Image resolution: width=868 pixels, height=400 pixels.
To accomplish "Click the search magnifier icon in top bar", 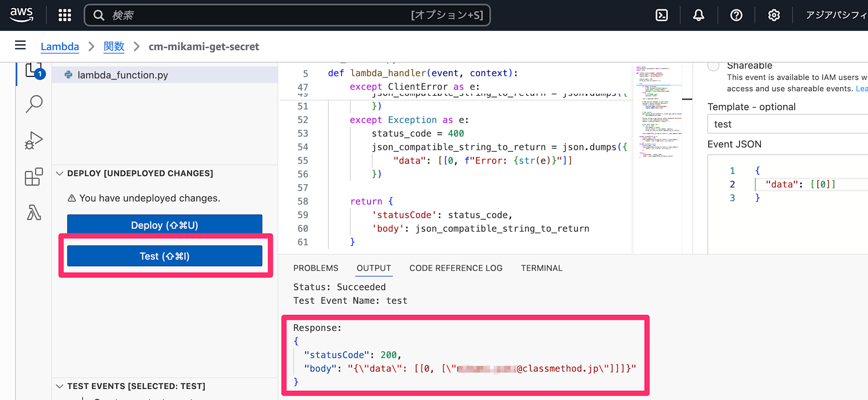I will 99,15.
